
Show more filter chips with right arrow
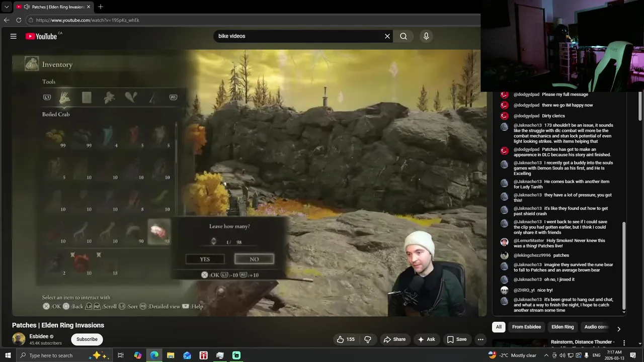(619, 329)
